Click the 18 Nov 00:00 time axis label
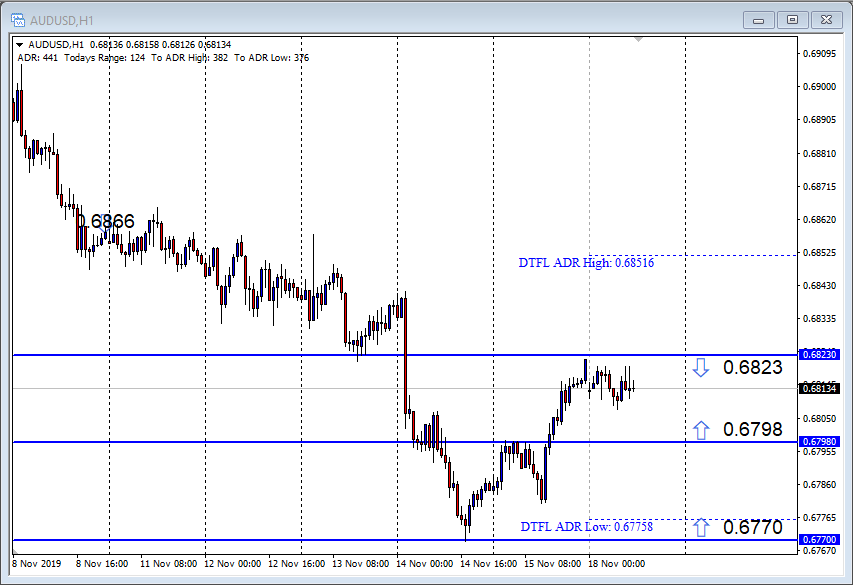Viewport: 853px width, 585px height. [x=616, y=564]
